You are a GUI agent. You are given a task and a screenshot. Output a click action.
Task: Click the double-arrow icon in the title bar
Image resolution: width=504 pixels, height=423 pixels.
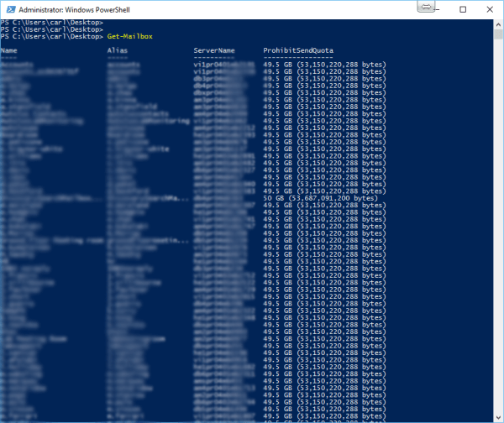(427, 7)
